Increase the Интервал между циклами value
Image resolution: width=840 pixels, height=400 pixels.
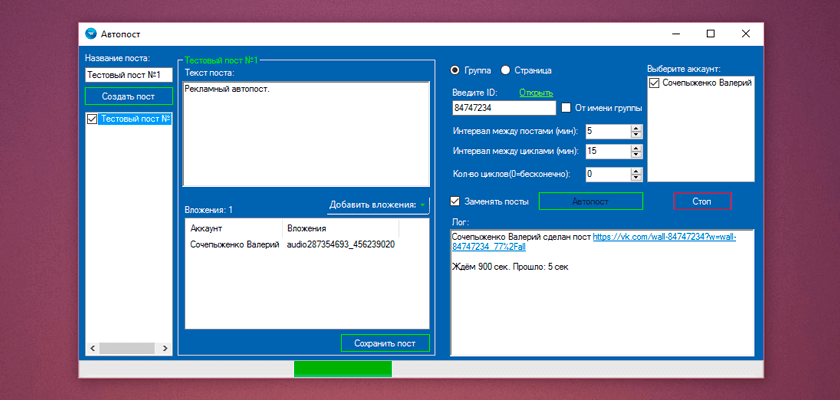click(636, 148)
